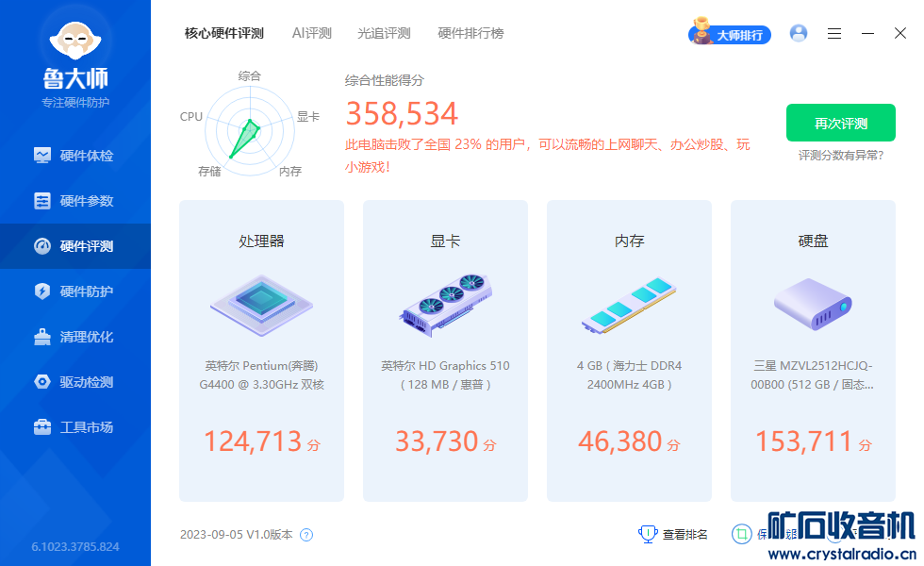Open 清理优化 in the sidebar
924x566 pixels.
pos(74,338)
